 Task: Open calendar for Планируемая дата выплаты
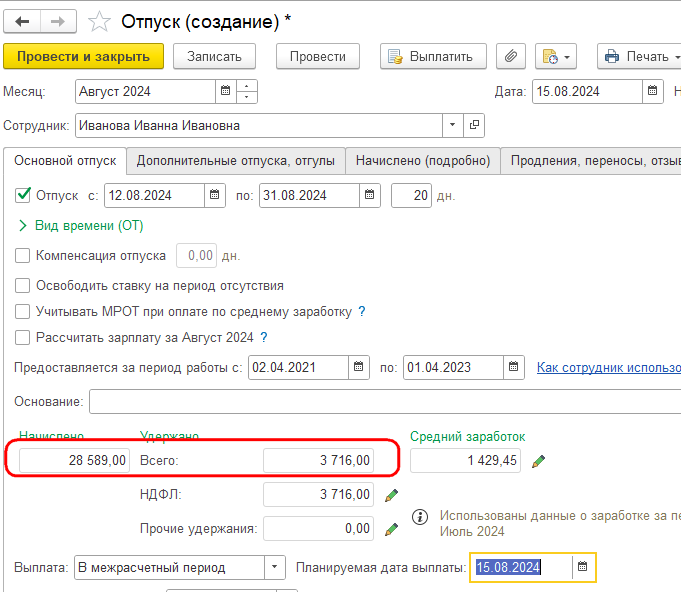click(583, 567)
